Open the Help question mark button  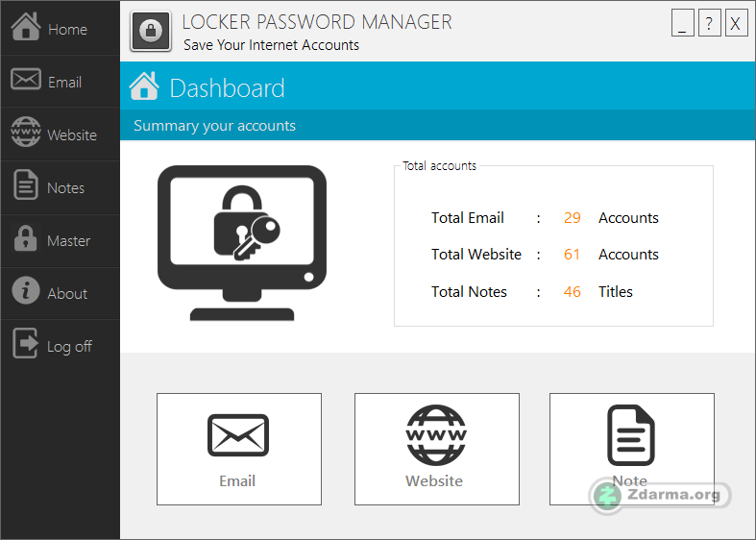point(709,23)
